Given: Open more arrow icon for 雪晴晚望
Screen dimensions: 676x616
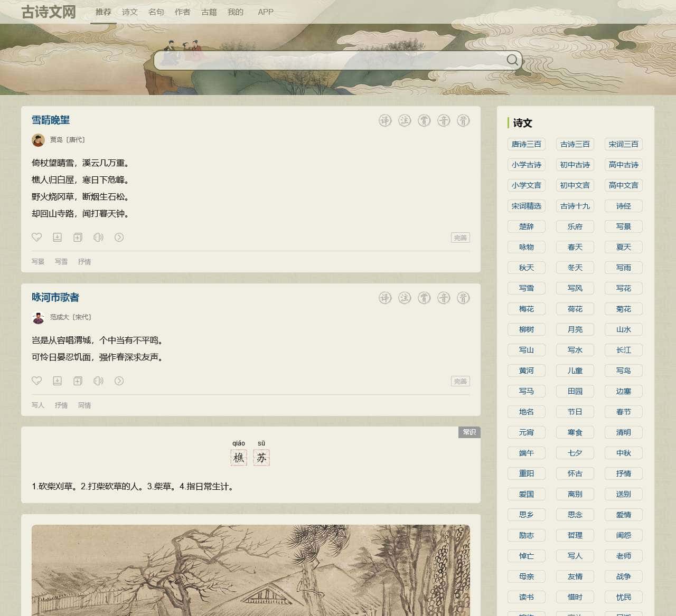Looking at the screenshot, I should [x=119, y=238].
